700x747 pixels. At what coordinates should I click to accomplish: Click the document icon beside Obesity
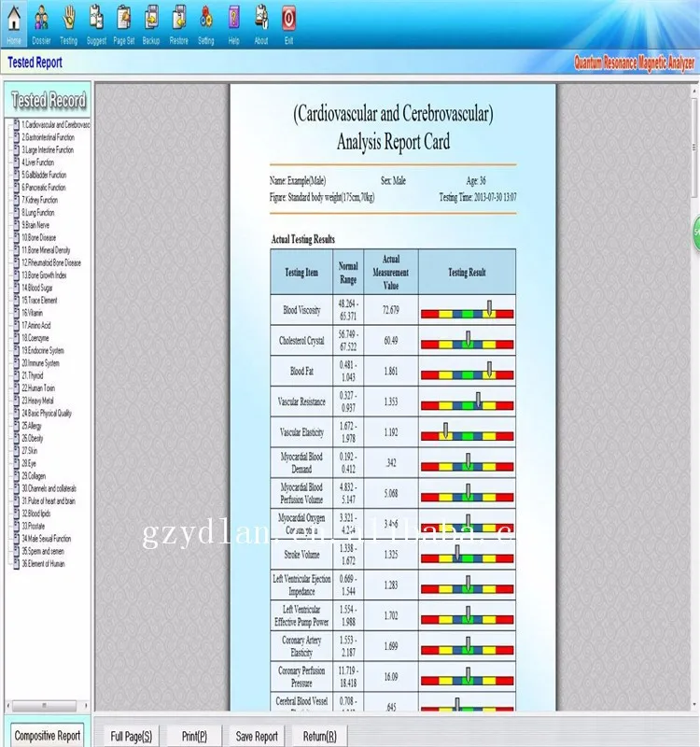coord(16,438)
